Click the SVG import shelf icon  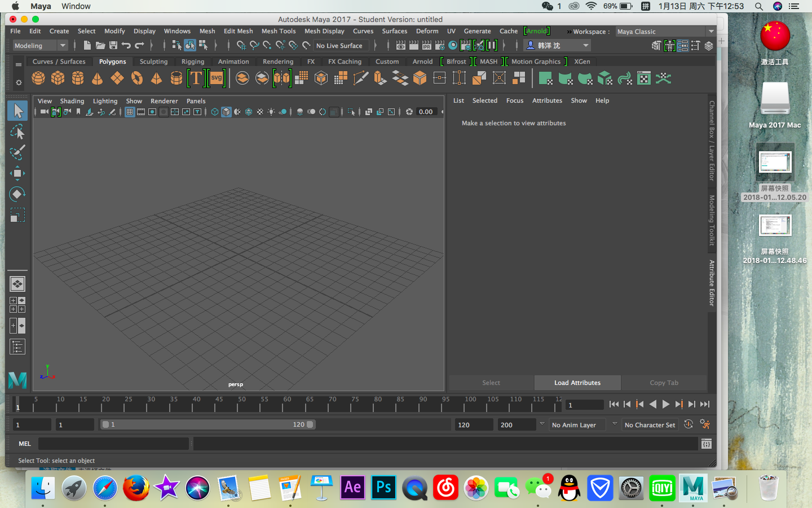[x=217, y=78]
